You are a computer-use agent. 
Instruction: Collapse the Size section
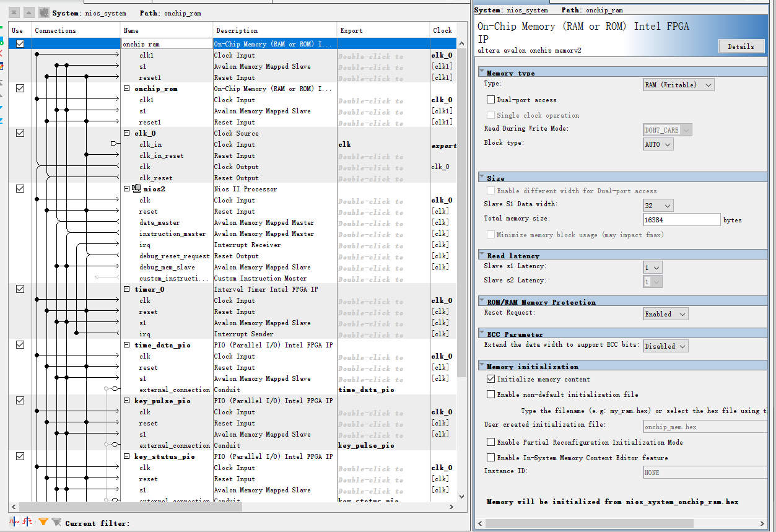pyautogui.click(x=482, y=178)
